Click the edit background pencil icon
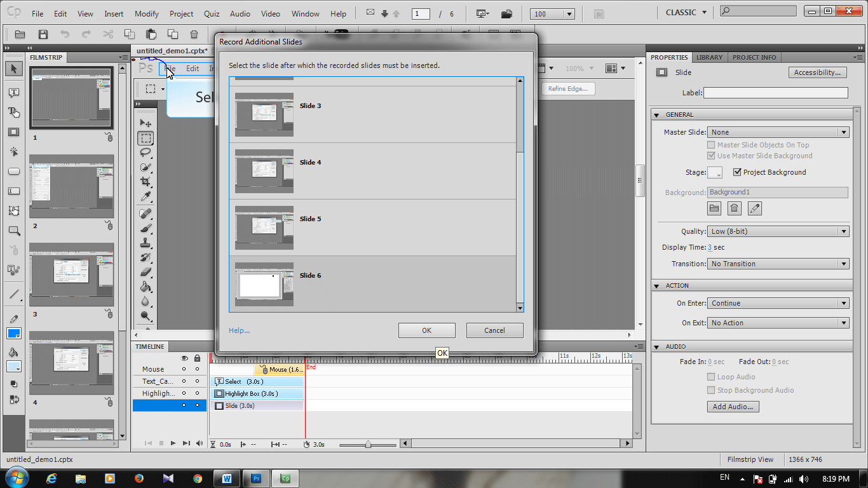Viewport: 868px width, 488px height. pyautogui.click(x=754, y=208)
